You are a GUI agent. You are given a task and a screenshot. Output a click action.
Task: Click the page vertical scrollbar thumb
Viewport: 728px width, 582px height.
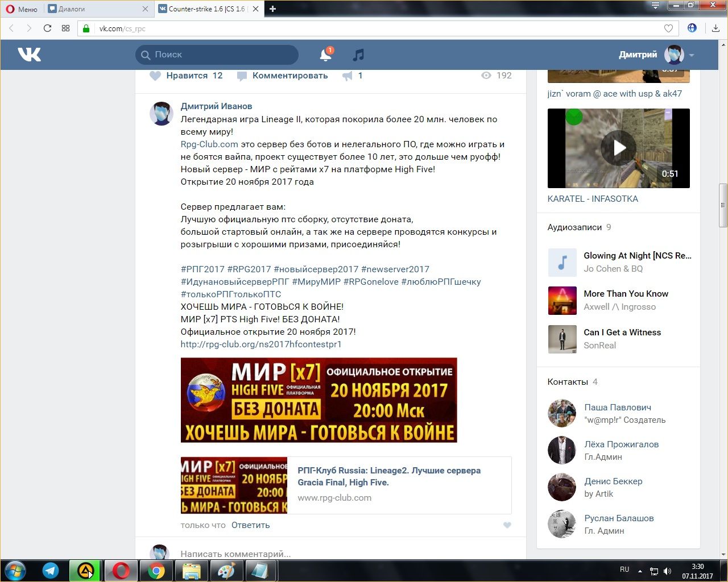click(723, 205)
